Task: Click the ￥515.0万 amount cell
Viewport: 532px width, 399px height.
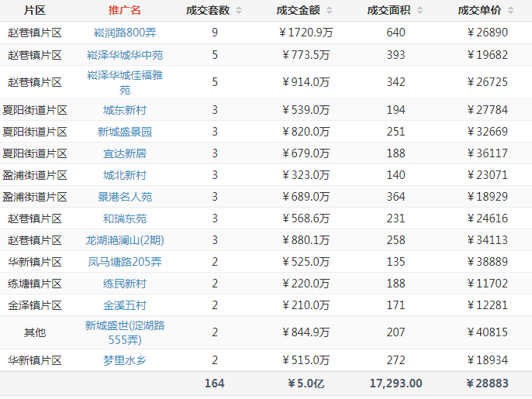Action: click(x=306, y=360)
